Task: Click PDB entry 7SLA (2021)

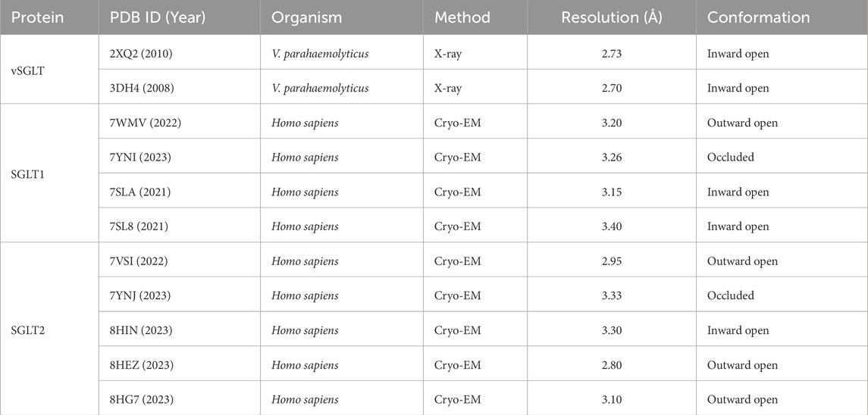Action: 141,192
